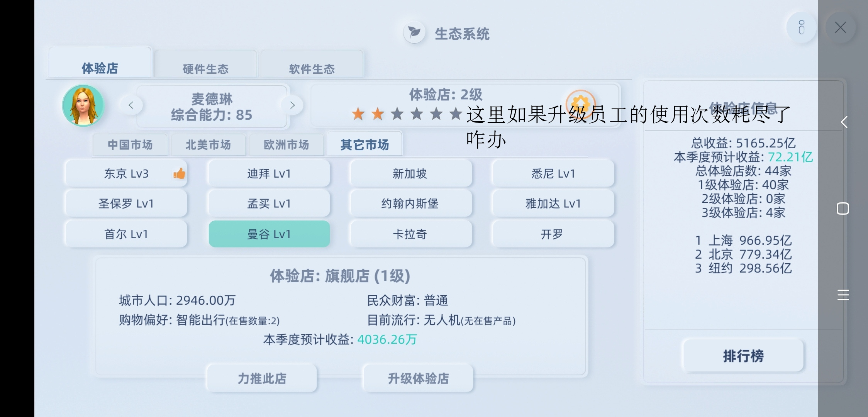This screenshot has height=417, width=868.
Task: Open the 排行榜 ranking button
Action: coord(743,356)
